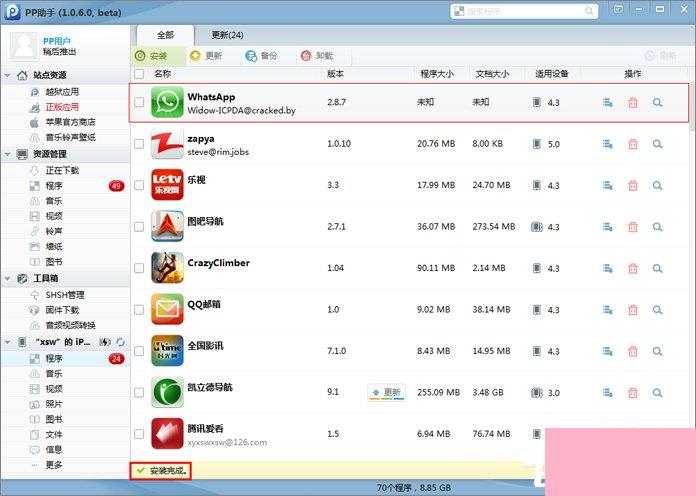This screenshot has width=696, height=496.
Task: Check the 凯立德导航 row checkbox
Action: click(x=139, y=392)
